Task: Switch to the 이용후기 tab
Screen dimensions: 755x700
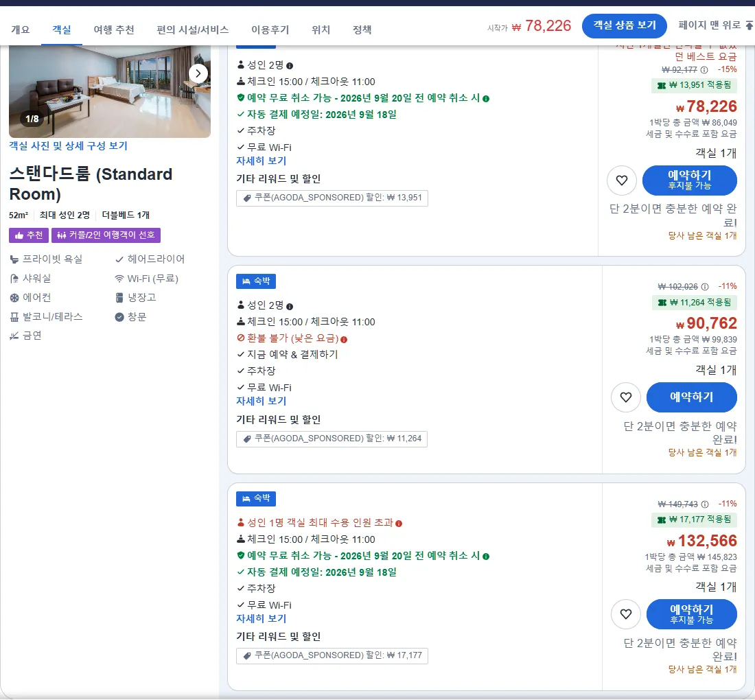Action: coord(270,30)
